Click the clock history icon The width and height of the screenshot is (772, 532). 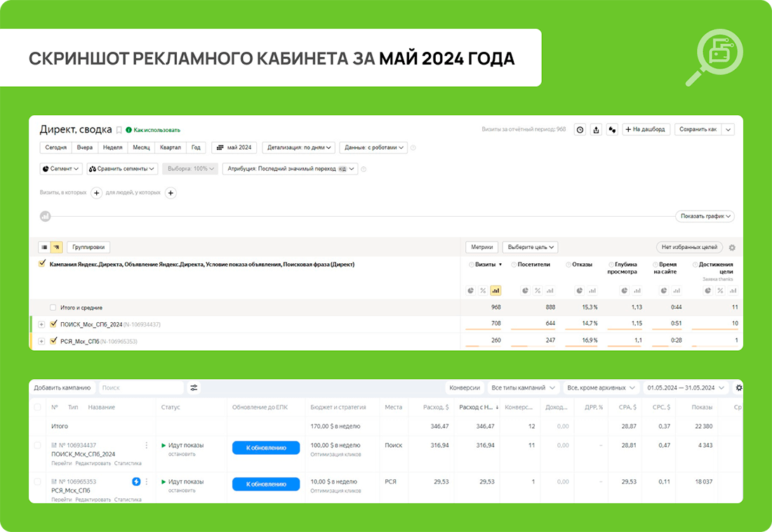(580, 130)
